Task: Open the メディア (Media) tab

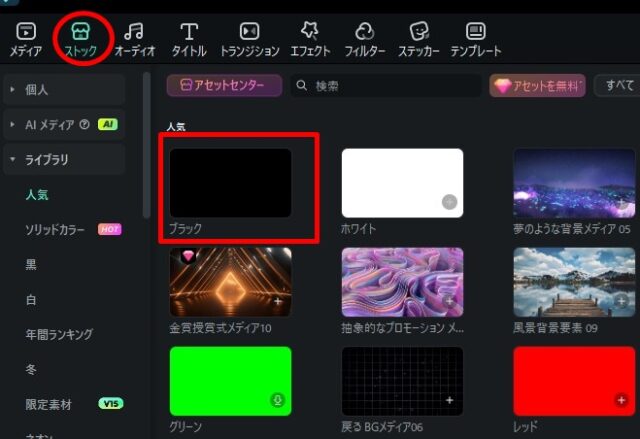Action: (x=26, y=40)
